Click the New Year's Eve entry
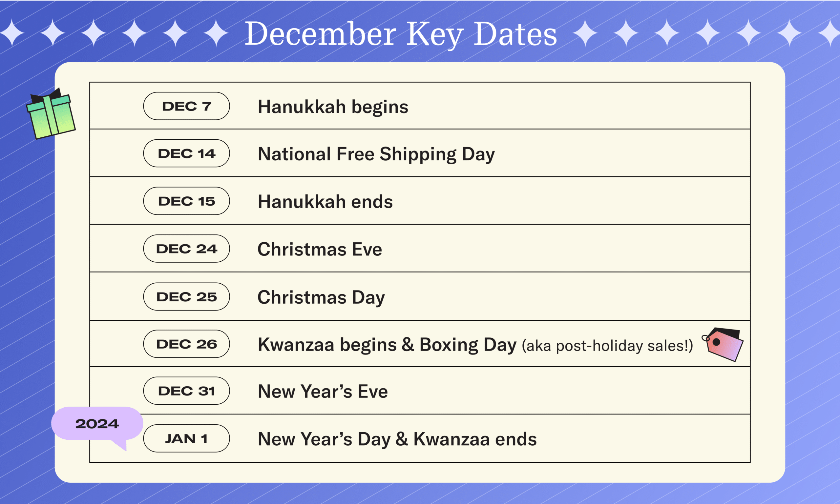Viewport: 840px width, 504px height. click(323, 391)
